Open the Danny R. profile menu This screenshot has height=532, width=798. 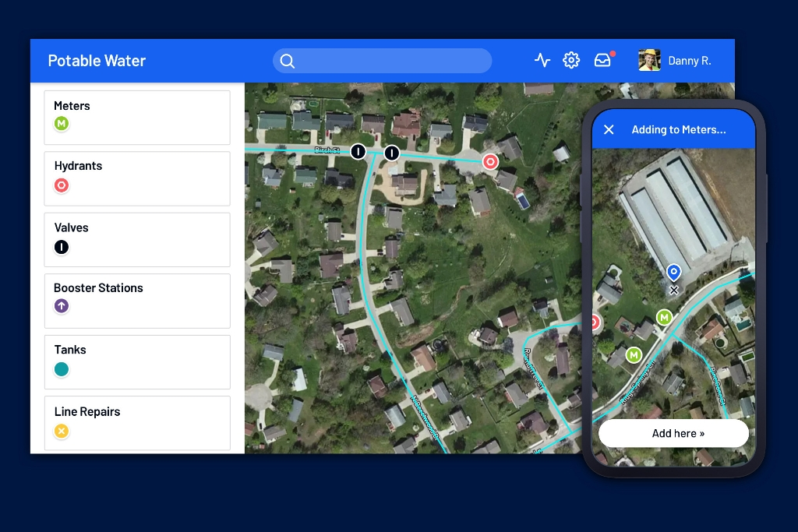676,60
